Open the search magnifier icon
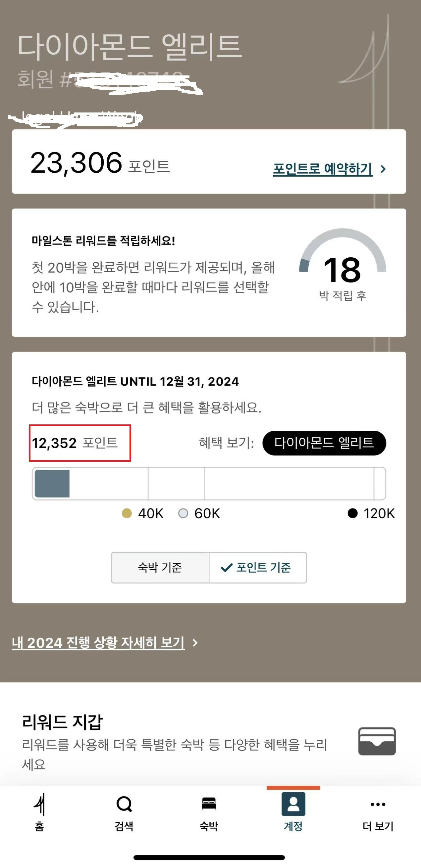421x868 pixels. 124,804
